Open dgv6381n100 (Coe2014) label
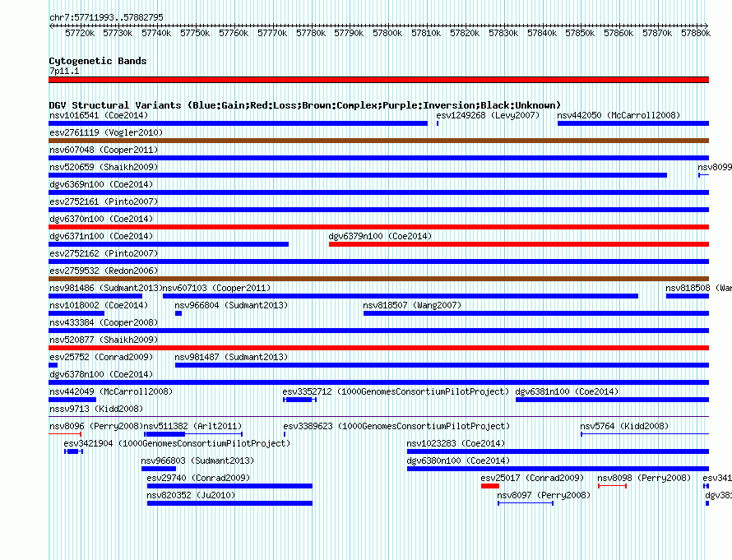The image size is (732, 560). [x=567, y=391]
